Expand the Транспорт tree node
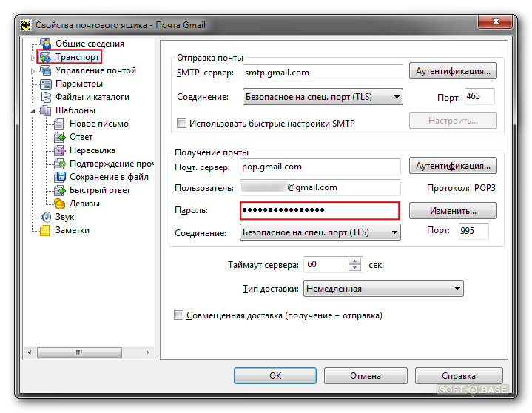This screenshot has width=532, height=413. (33, 58)
